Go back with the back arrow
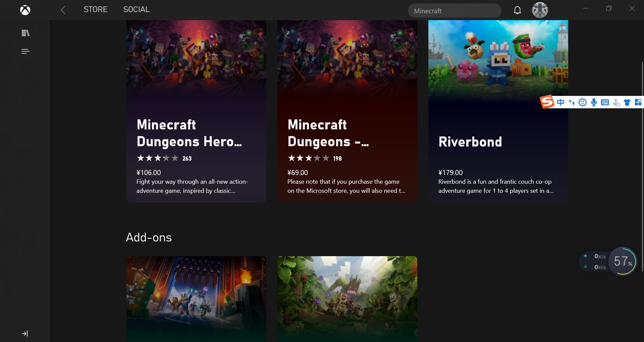 [63, 10]
